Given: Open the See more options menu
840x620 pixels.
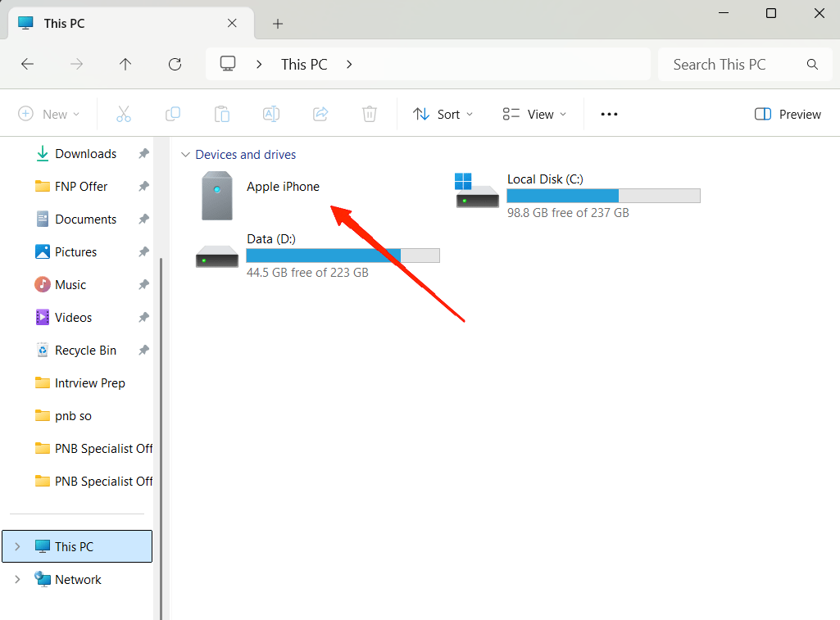Looking at the screenshot, I should (609, 114).
